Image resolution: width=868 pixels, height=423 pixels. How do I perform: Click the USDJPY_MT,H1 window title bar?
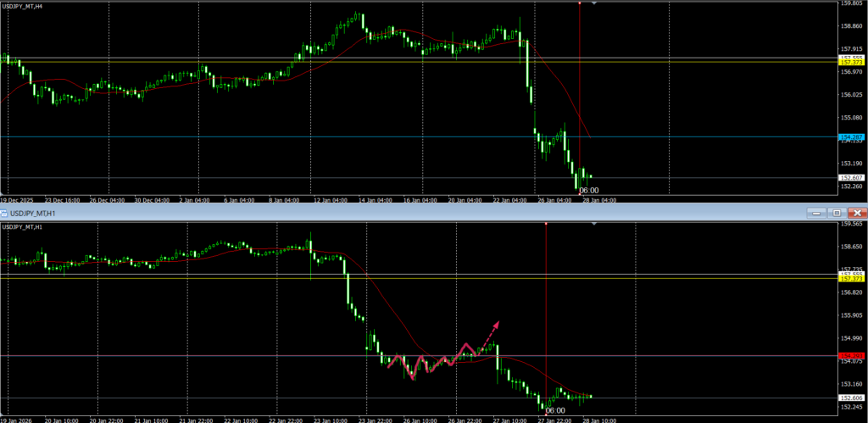[x=339, y=213]
